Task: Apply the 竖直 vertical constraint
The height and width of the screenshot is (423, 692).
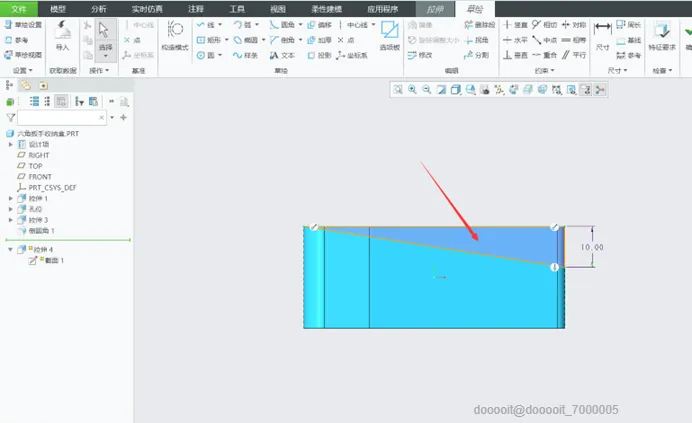Action: coord(515,25)
